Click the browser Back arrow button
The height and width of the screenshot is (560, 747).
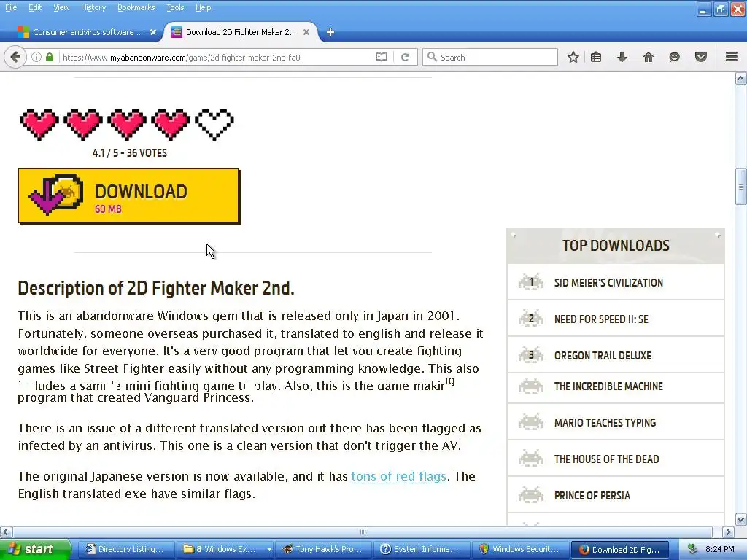[x=15, y=57]
